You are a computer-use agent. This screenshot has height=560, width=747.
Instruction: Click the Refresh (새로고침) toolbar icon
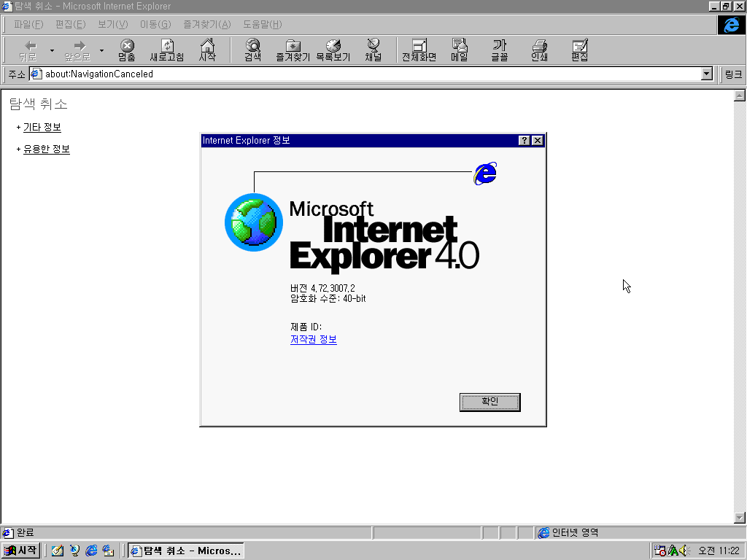click(167, 50)
